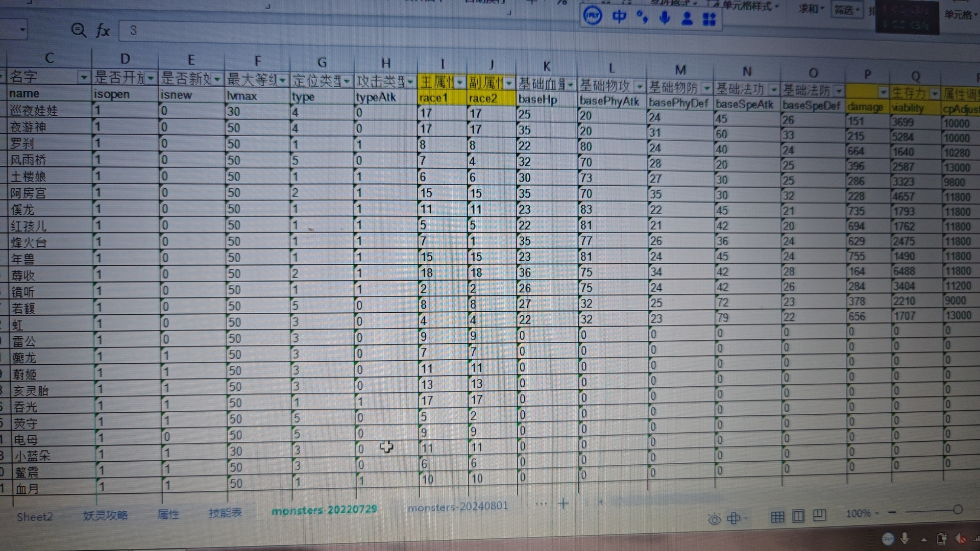Click the magnifier icon beside fx
Screen dimensions: 980x551
(x=78, y=30)
